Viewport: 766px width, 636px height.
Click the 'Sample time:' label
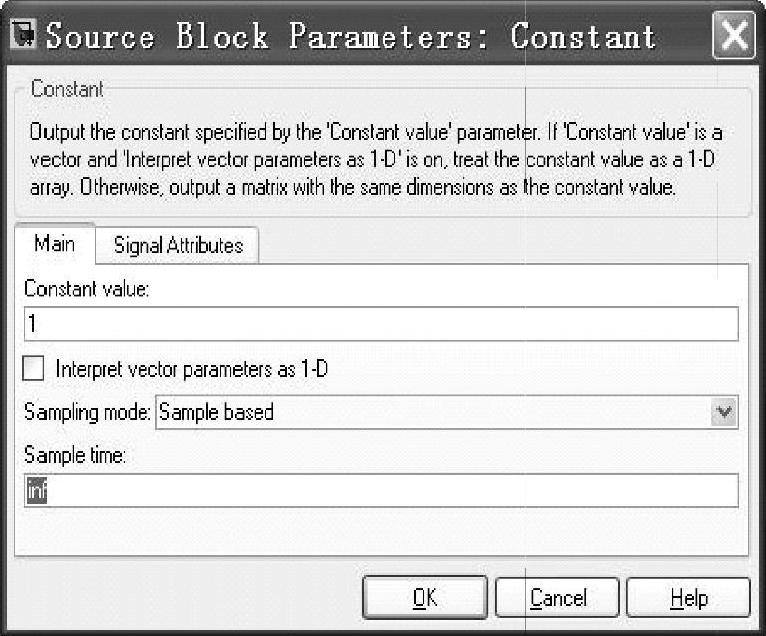point(76,455)
